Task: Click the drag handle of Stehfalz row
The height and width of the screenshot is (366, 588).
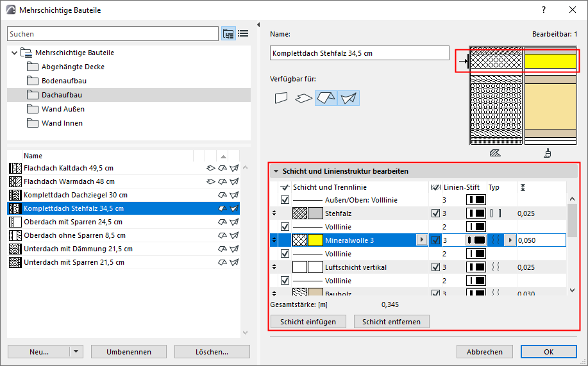Action: point(274,213)
